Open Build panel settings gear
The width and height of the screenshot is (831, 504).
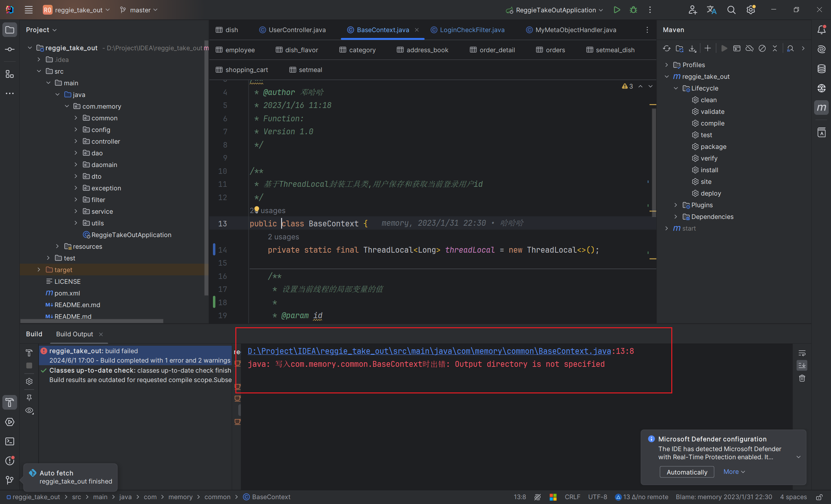pos(29,381)
